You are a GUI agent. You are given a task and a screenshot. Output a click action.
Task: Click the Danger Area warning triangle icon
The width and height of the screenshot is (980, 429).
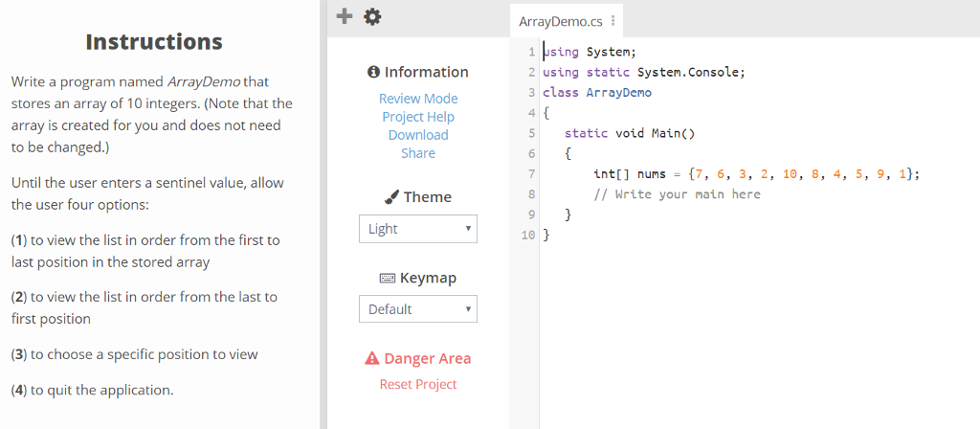pos(372,358)
